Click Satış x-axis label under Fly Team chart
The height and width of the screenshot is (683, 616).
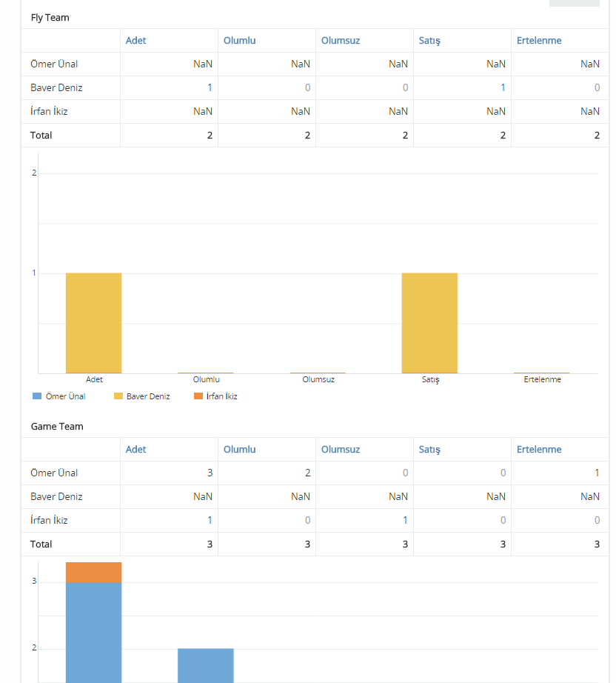point(430,380)
